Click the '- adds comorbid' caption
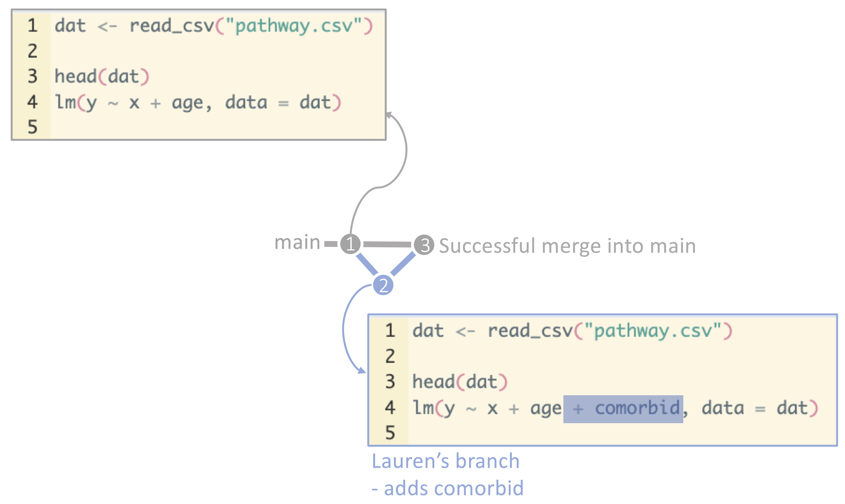 point(447,488)
